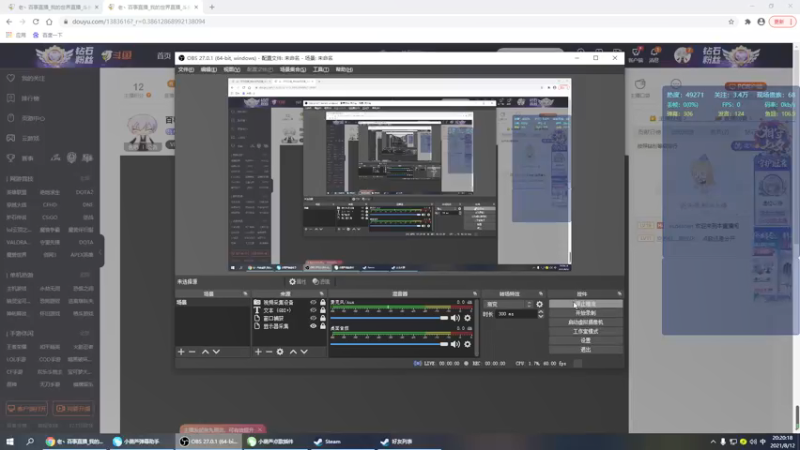800x450 pixels.
Task: Bookmark page with star icon in address bar
Action: [x=731, y=21]
